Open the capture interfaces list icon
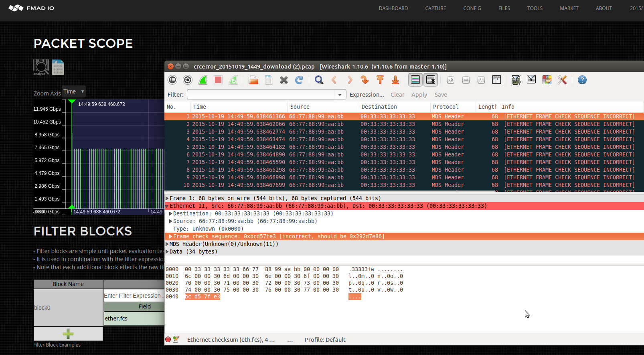Viewport: 644px width, 355px height. point(172,80)
